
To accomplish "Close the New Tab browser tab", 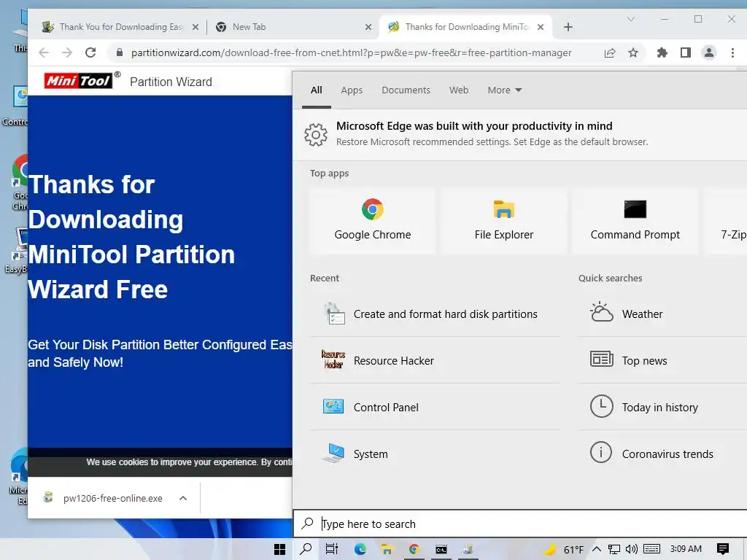I will click(x=368, y=27).
